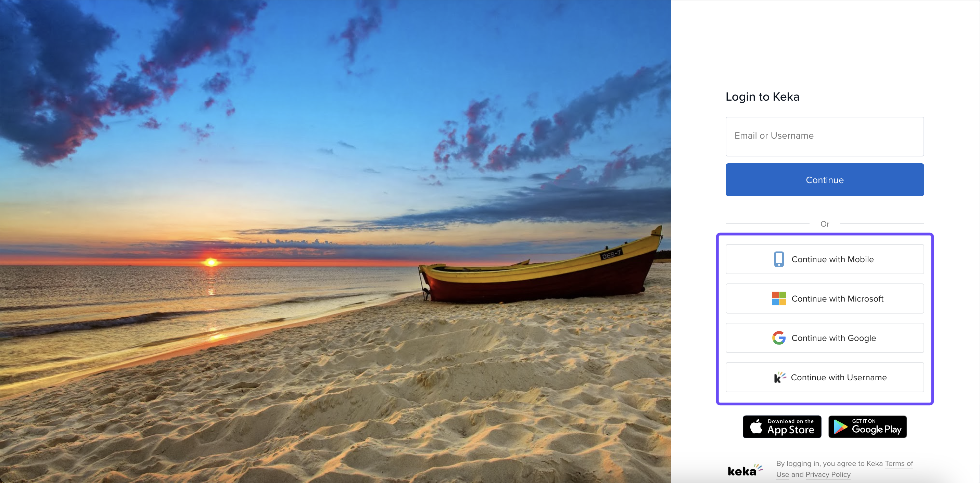The width and height of the screenshot is (980, 483).
Task: Click the mobile phone icon
Action: coord(779,259)
